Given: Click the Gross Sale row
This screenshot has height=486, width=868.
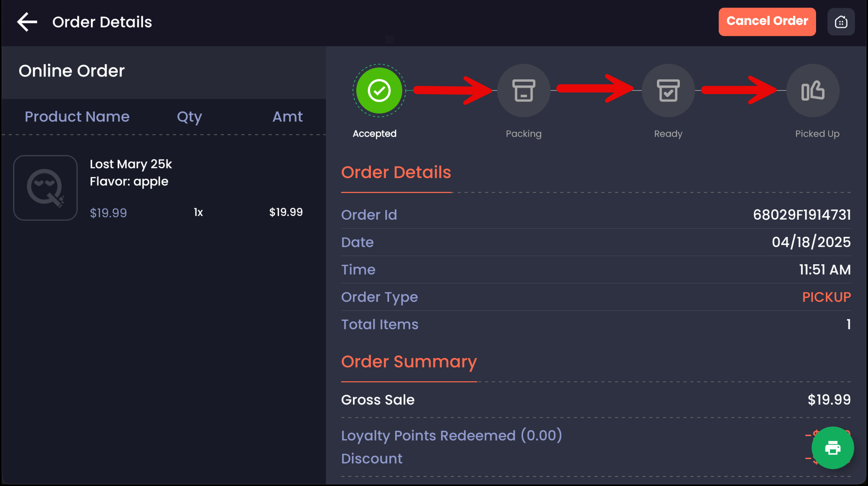Looking at the screenshot, I should point(596,400).
